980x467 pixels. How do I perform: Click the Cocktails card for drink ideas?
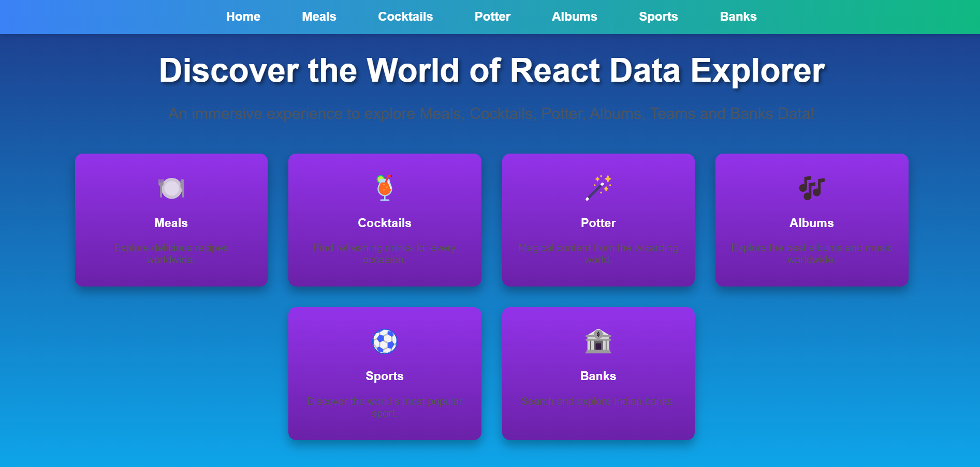pyautogui.click(x=385, y=220)
